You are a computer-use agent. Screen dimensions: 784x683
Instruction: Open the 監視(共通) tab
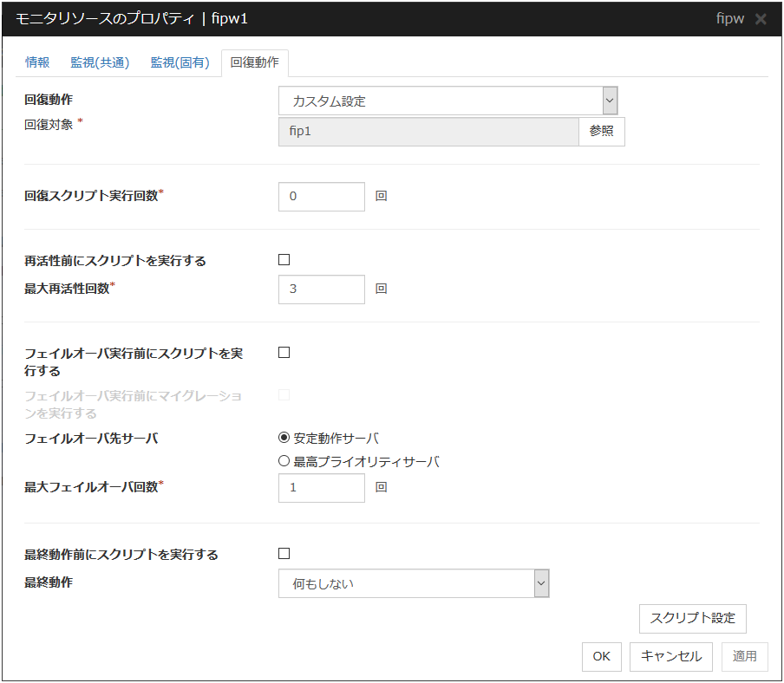[x=100, y=62]
